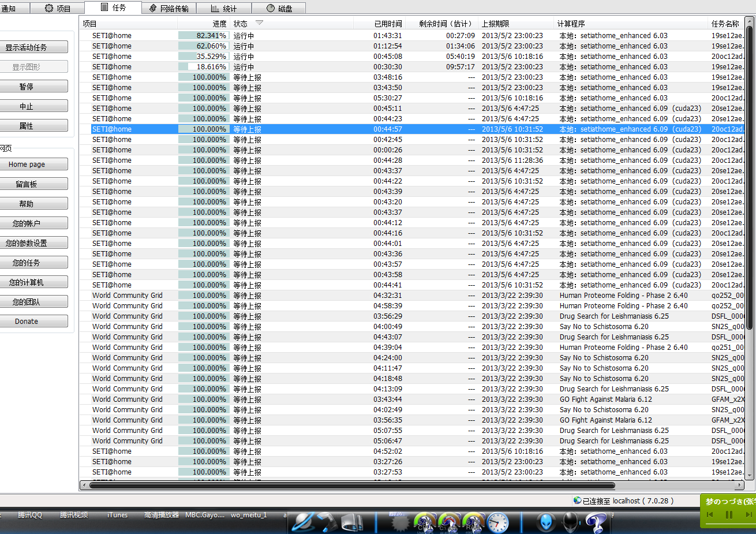Open the blue alien head dock icon

546,522
